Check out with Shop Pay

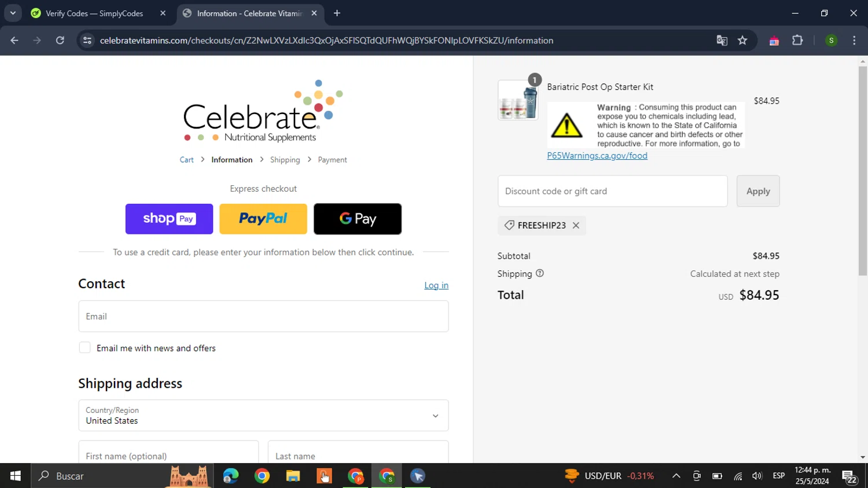pos(169,219)
